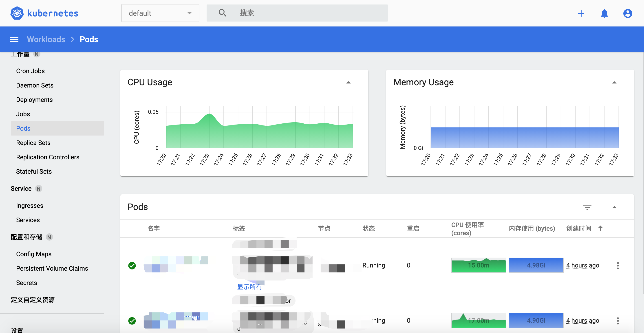Viewport: 644px width, 333px height.
Task: Open actions menu for second pod
Action: pos(618,321)
